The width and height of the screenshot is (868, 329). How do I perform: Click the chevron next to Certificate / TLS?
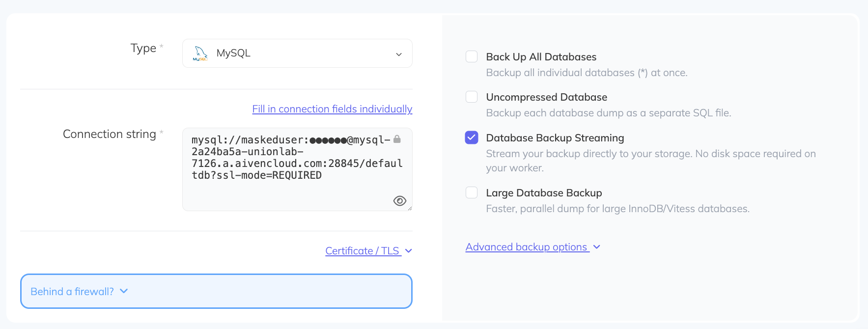pyautogui.click(x=409, y=251)
